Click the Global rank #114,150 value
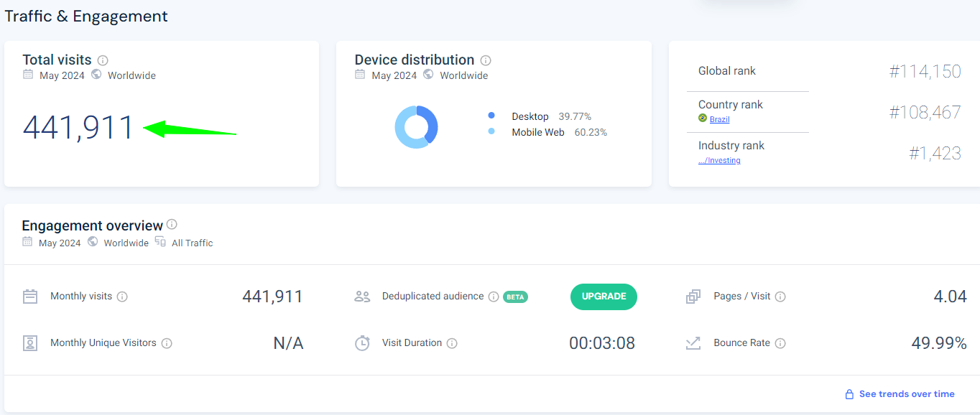The height and width of the screenshot is (415, 980). pos(925,71)
